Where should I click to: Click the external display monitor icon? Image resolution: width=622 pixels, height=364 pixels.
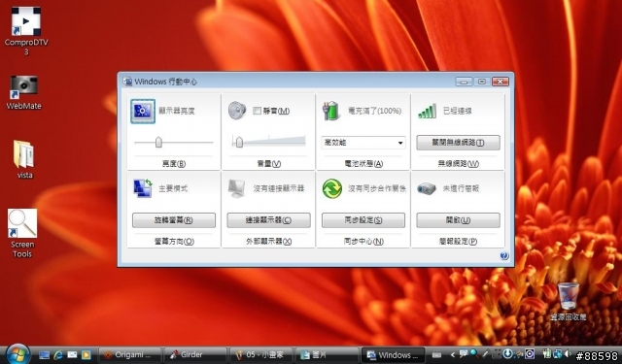tap(237, 188)
